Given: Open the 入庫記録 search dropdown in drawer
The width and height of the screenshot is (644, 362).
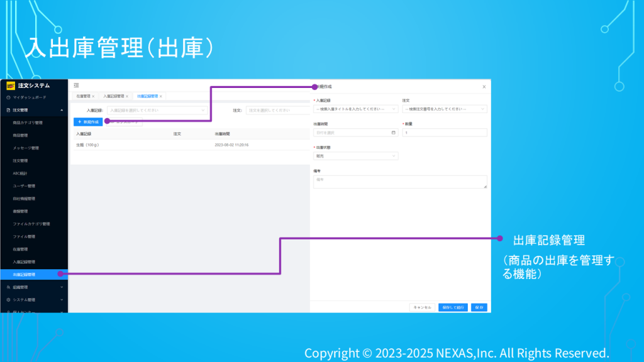Looking at the screenshot, I should (356, 109).
